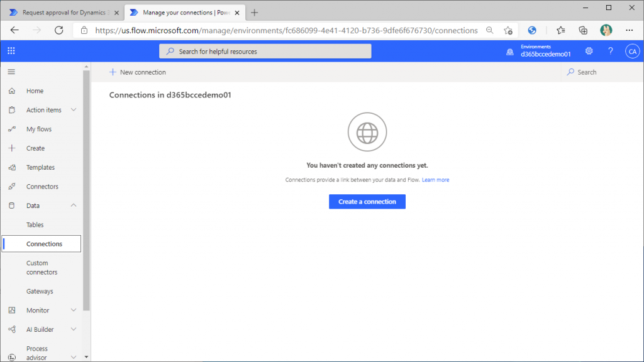Click the Home house icon
The height and width of the screenshot is (362, 644).
12,90
